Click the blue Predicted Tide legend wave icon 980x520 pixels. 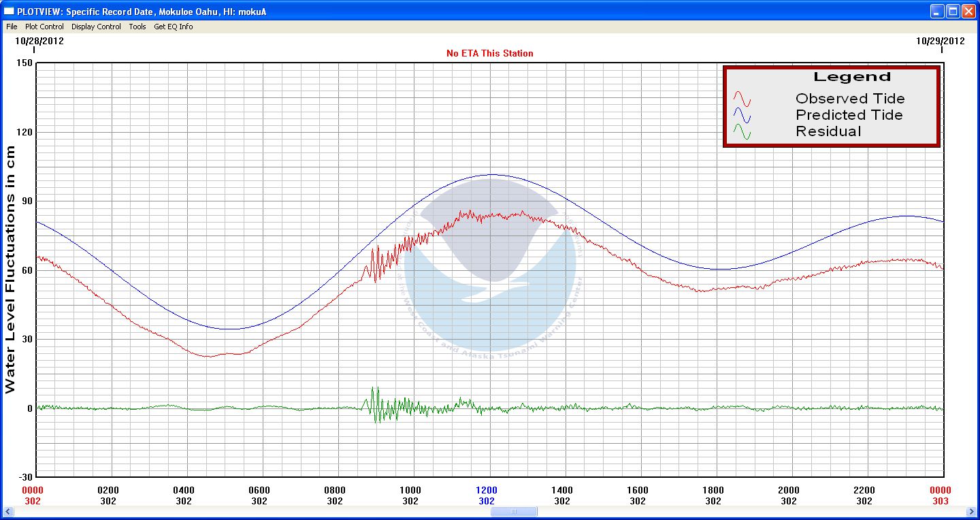(742, 116)
